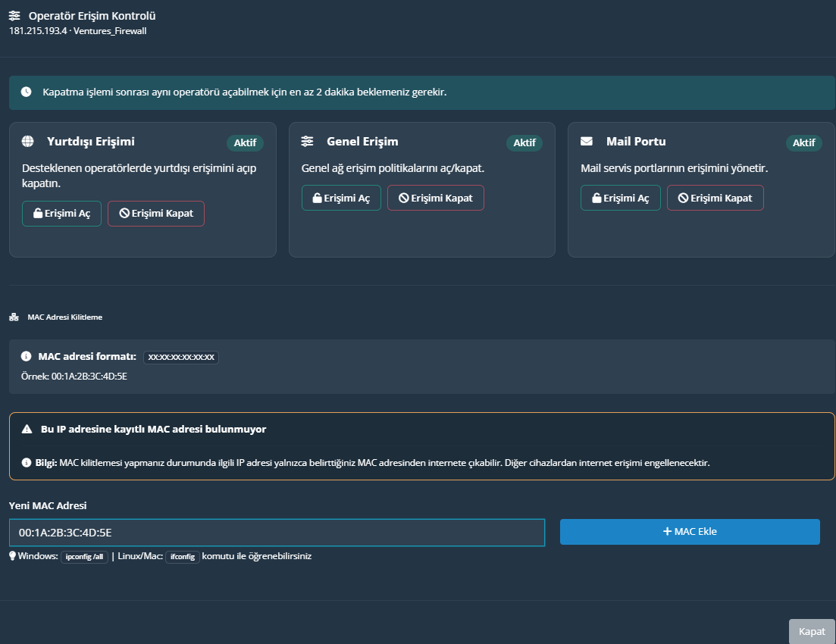Click the 2 dakika wait notice text
This screenshot has width=836, height=644.
pyautogui.click(x=245, y=92)
